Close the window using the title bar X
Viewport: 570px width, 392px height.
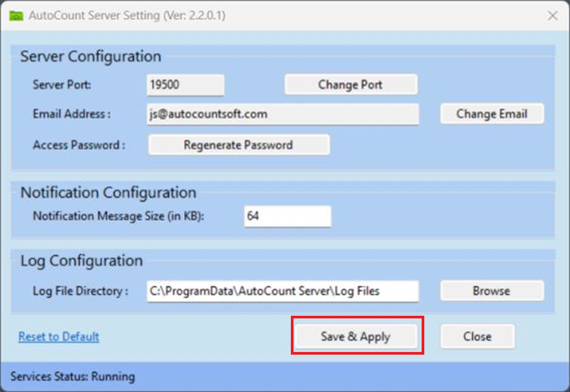click(552, 16)
